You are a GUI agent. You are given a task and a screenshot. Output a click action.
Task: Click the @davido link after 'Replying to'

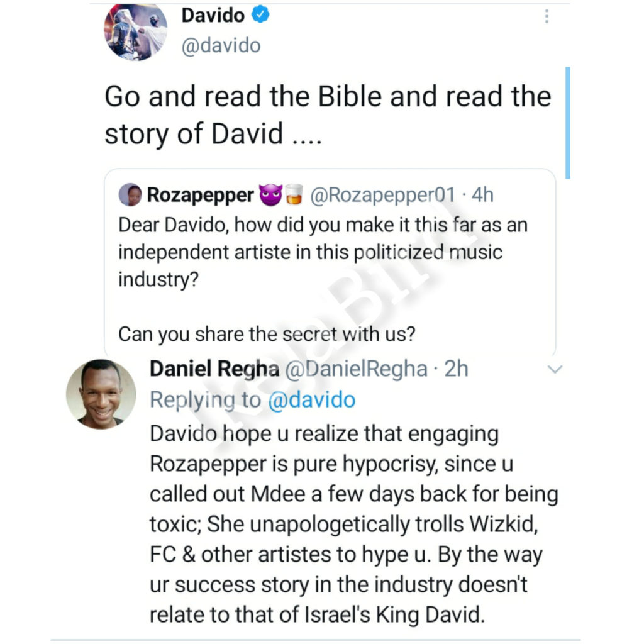(311, 400)
